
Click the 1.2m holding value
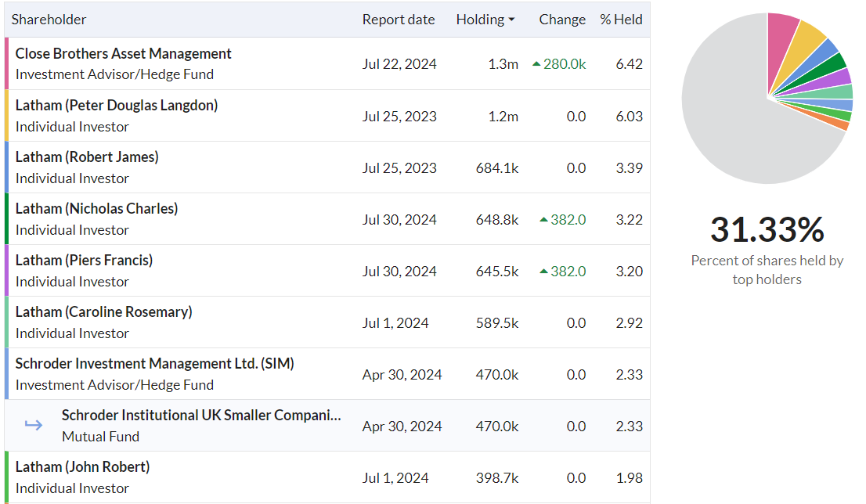(x=503, y=117)
